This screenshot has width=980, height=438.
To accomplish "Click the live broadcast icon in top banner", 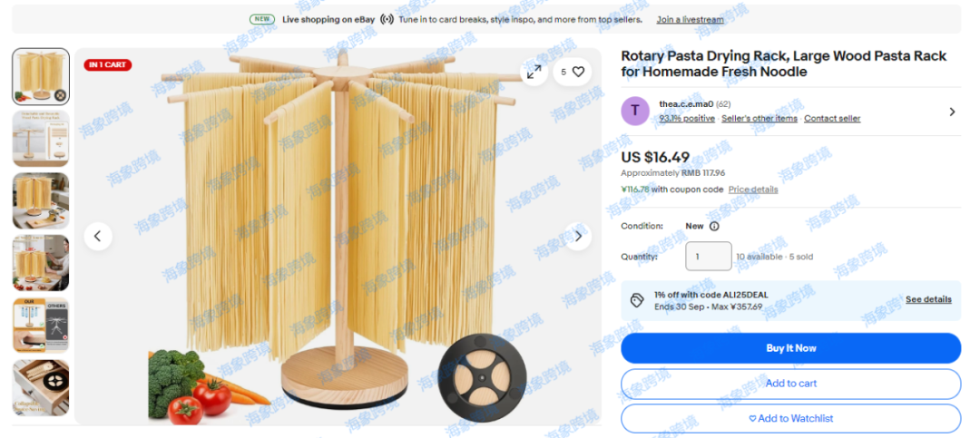I will click(387, 19).
